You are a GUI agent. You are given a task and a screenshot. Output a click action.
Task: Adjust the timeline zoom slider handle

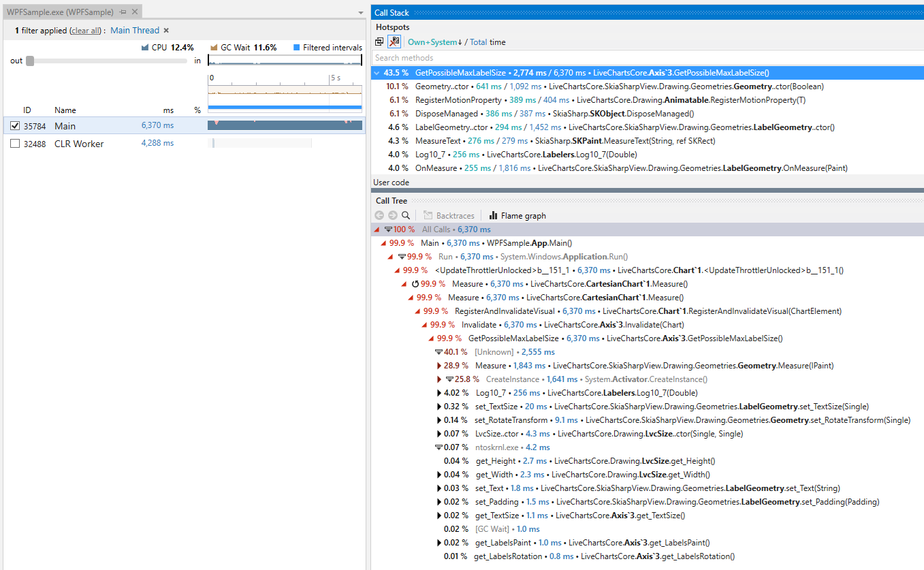(x=30, y=61)
